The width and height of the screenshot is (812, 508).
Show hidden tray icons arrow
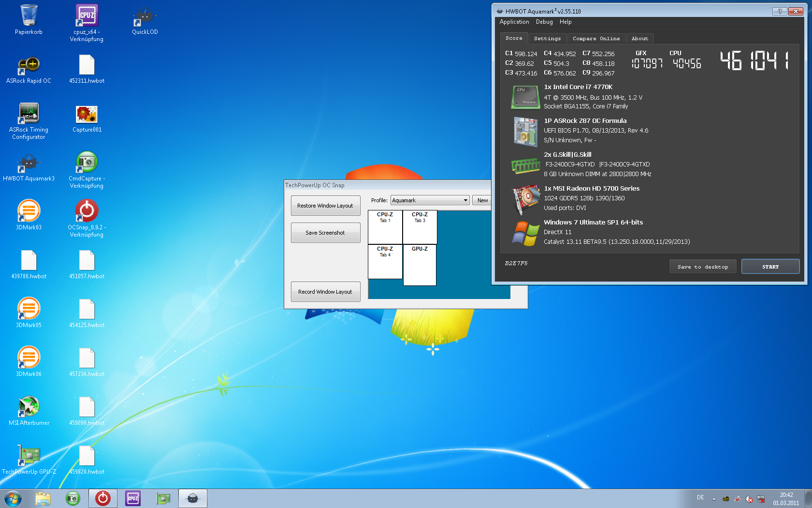(x=714, y=499)
